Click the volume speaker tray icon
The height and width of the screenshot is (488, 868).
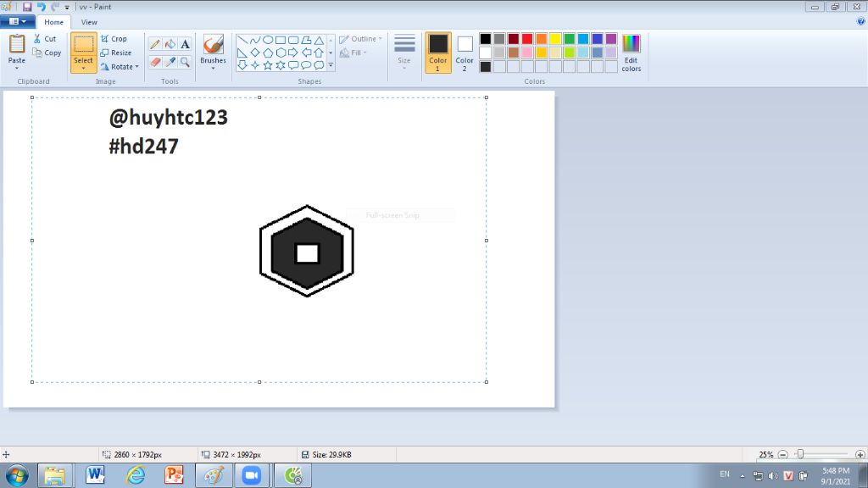point(773,476)
